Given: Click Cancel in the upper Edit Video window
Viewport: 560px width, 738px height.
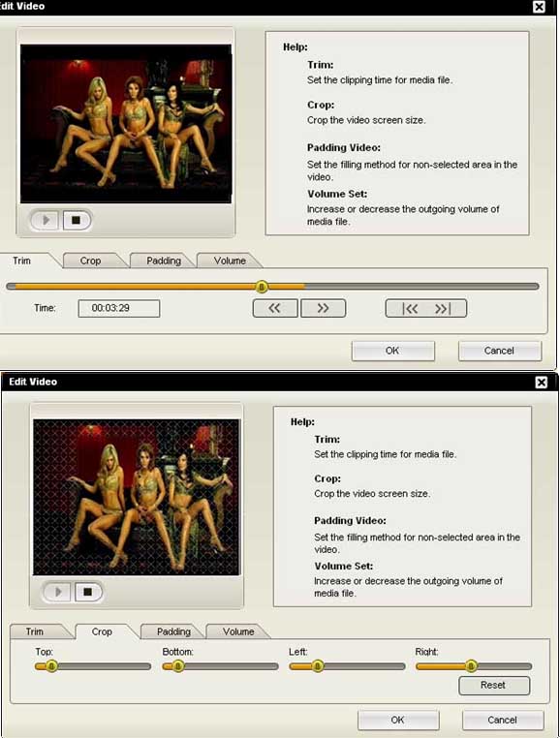Looking at the screenshot, I should click(x=500, y=351).
